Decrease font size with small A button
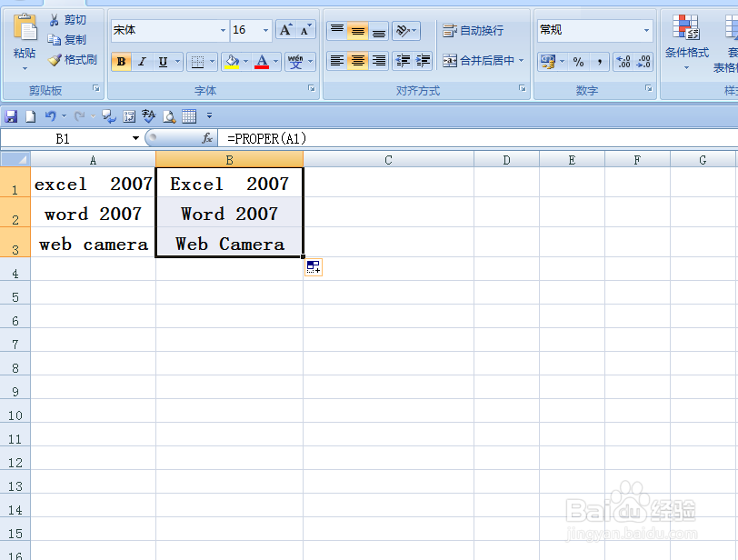This screenshot has width=738, height=560. (x=305, y=30)
